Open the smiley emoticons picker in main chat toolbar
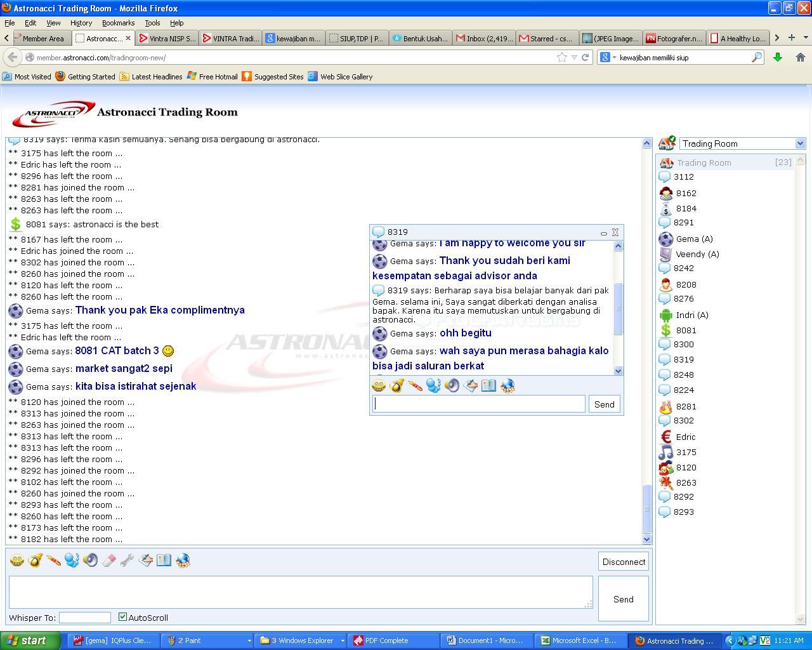The width and height of the screenshot is (812, 650). pyautogui.click(x=17, y=560)
